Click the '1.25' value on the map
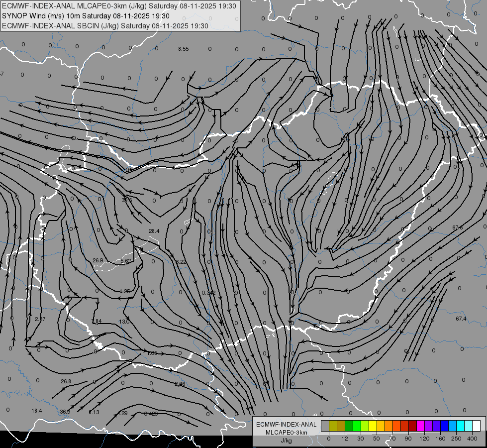Image resolution: width=487 pixels, height=448 pixels. [x=125, y=291]
